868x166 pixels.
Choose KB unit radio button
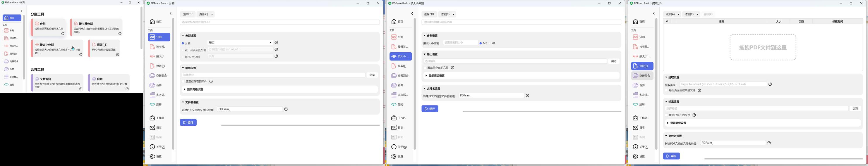(x=490, y=44)
